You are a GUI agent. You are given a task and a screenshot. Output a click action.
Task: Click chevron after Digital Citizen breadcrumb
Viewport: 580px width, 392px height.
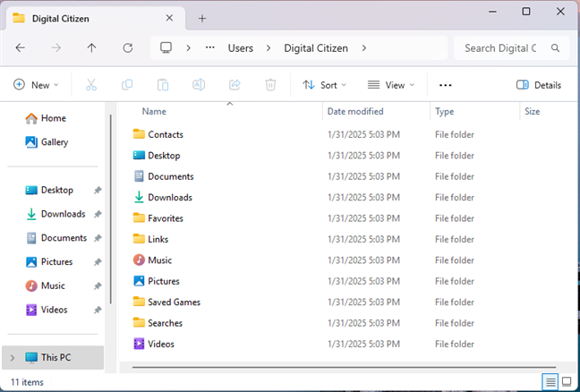pos(364,48)
